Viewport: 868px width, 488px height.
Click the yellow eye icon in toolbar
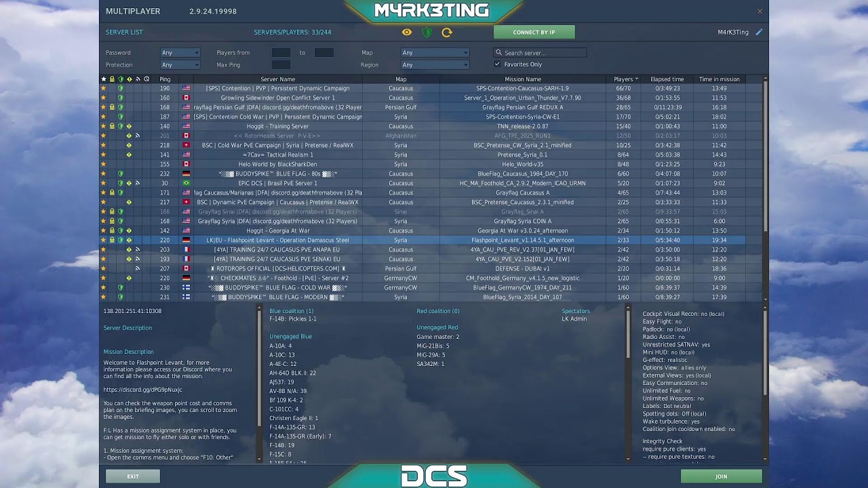point(407,32)
